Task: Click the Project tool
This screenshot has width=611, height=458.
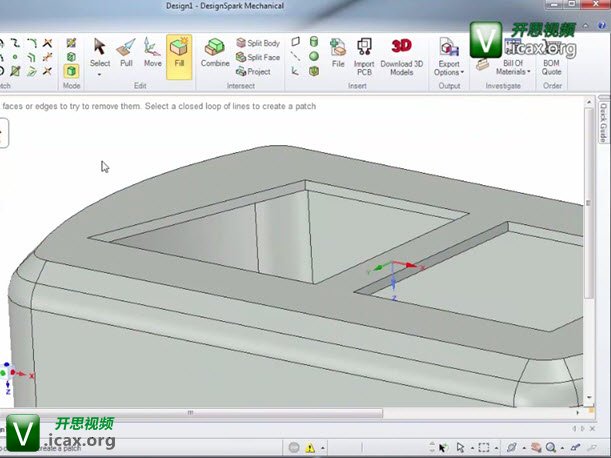Action: coord(253,71)
